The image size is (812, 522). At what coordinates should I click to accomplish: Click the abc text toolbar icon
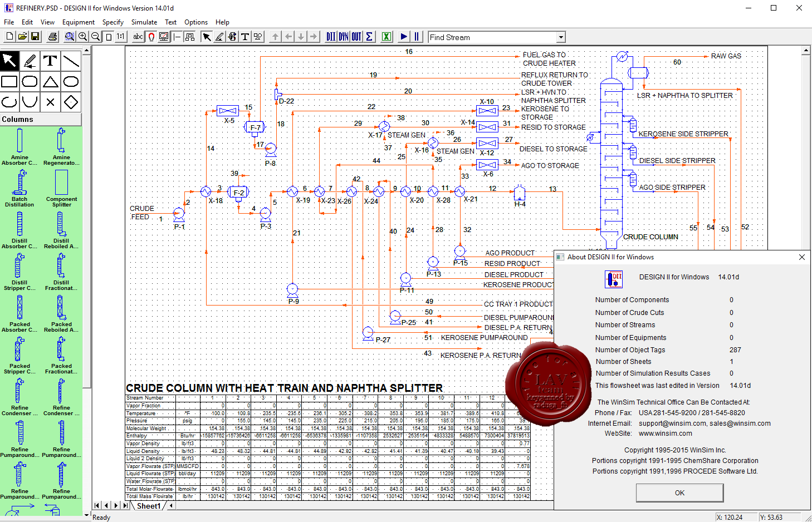point(138,37)
